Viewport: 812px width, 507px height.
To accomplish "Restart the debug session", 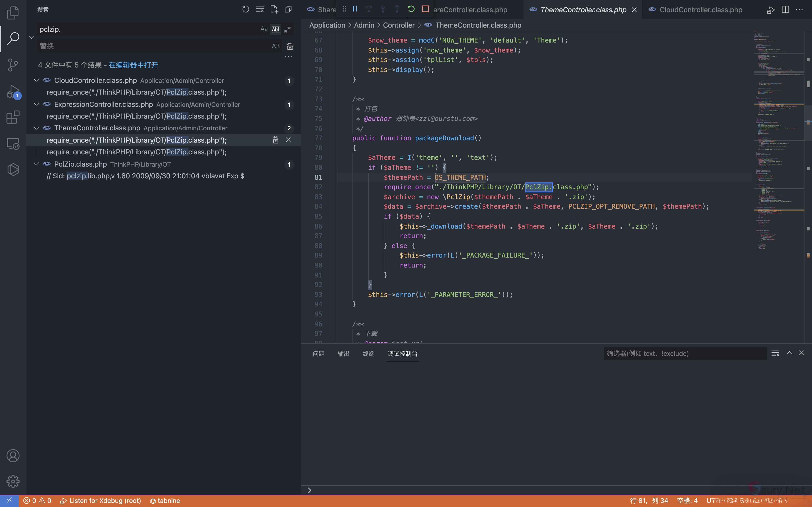I will coord(411,9).
